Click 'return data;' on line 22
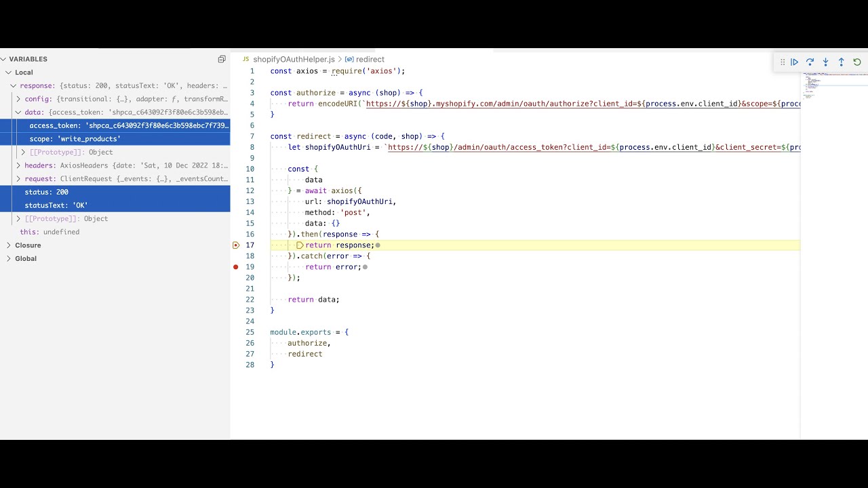The height and width of the screenshot is (488, 868). click(x=313, y=300)
